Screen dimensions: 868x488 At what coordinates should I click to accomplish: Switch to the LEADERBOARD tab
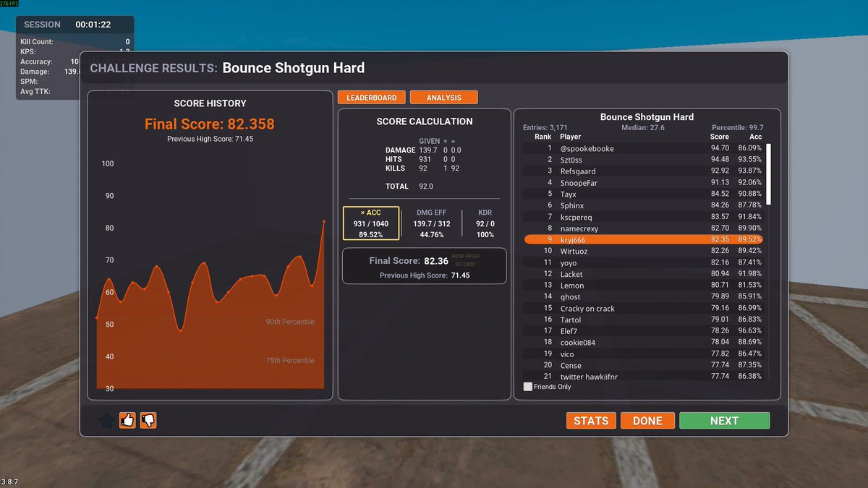coord(371,98)
